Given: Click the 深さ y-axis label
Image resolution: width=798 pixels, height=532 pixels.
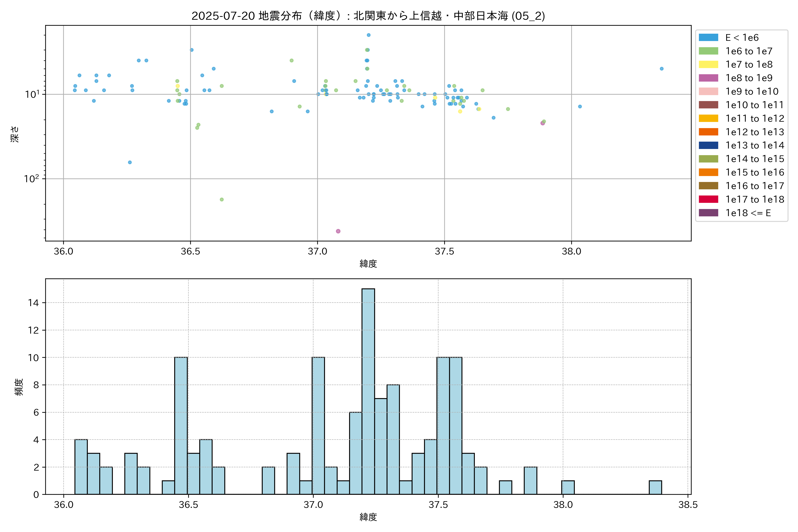Looking at the screenshot, I should 15,134.
